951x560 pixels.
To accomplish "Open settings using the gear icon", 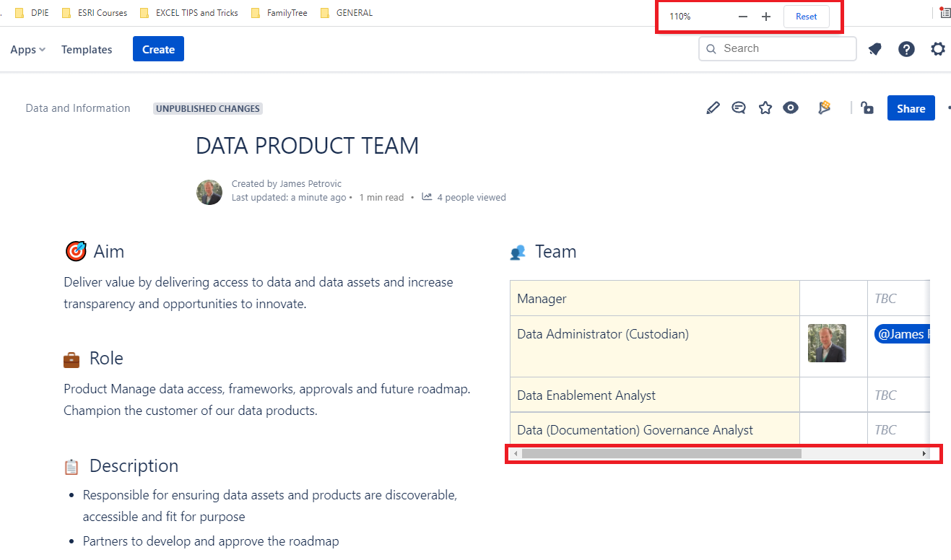I will tap(937, 48).
